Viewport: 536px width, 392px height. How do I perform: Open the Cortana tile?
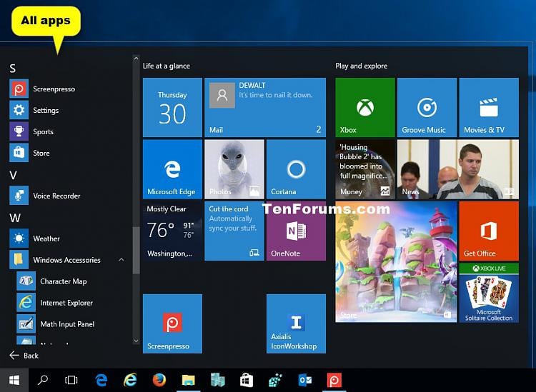coord(296,169)
